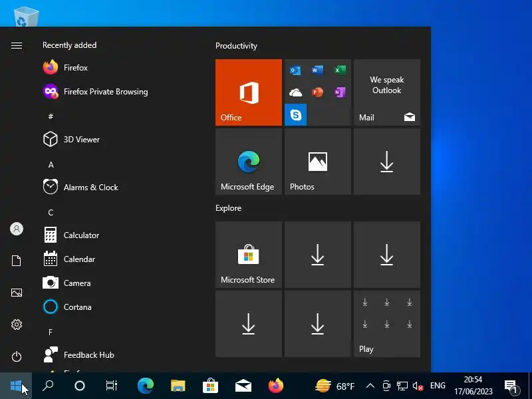Open the user account icon
532x399 pixels.
coord(16,229)
